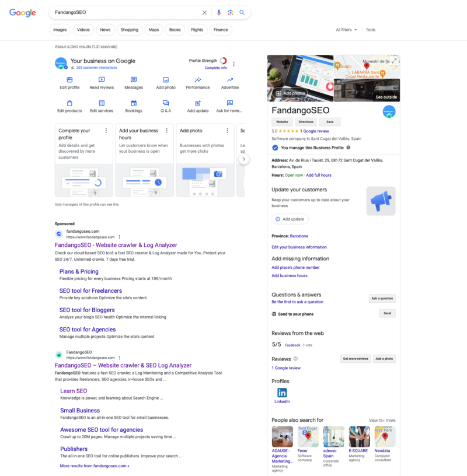Open menu on Add photo card

point(227,131)
